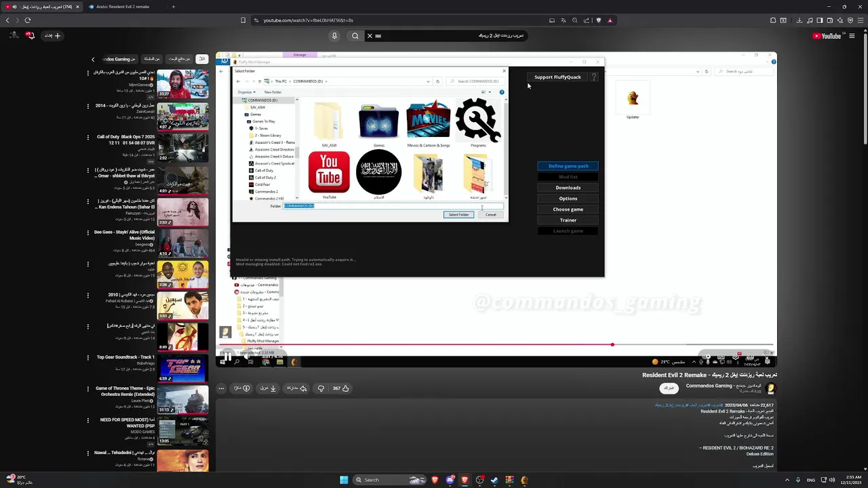Click the red scrubber on the progress bar
The height and width of the screenshot is (488, 868).
pos(612,345)
